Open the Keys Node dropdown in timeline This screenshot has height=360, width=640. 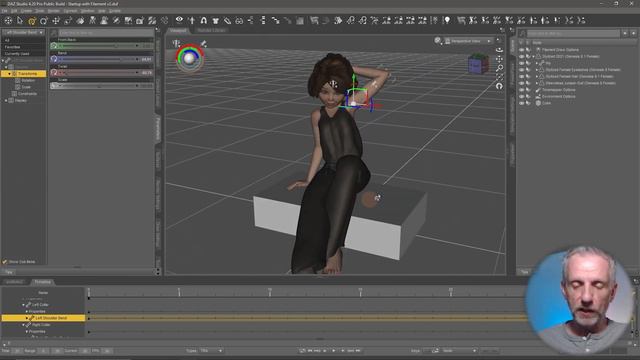pyautogui.click(x=459, y=351)
